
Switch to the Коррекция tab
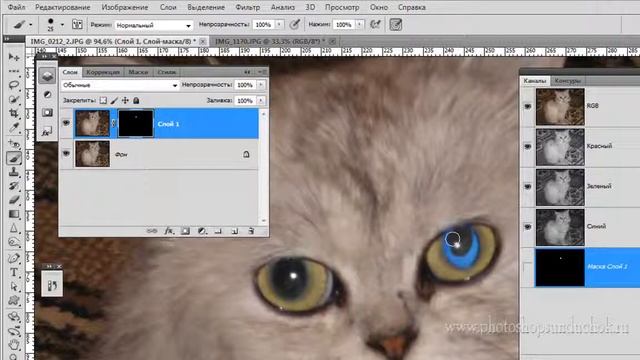coord(103,72)
